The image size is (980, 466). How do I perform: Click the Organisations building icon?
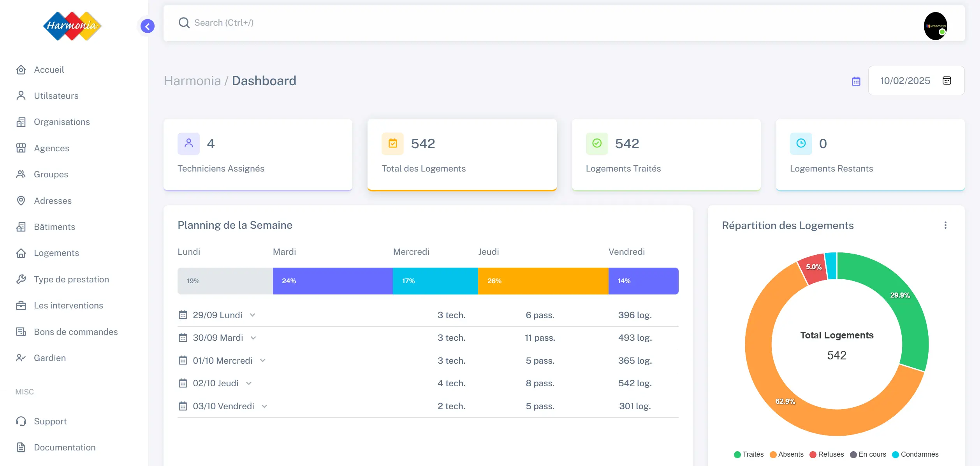21,122
